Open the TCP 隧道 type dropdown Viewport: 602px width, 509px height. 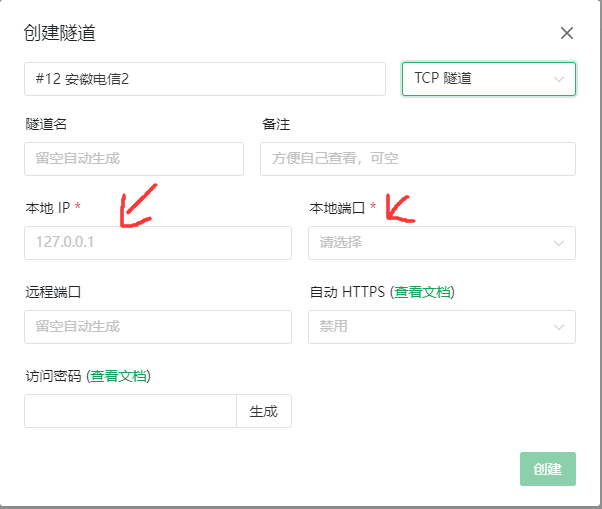pos(480,79)
